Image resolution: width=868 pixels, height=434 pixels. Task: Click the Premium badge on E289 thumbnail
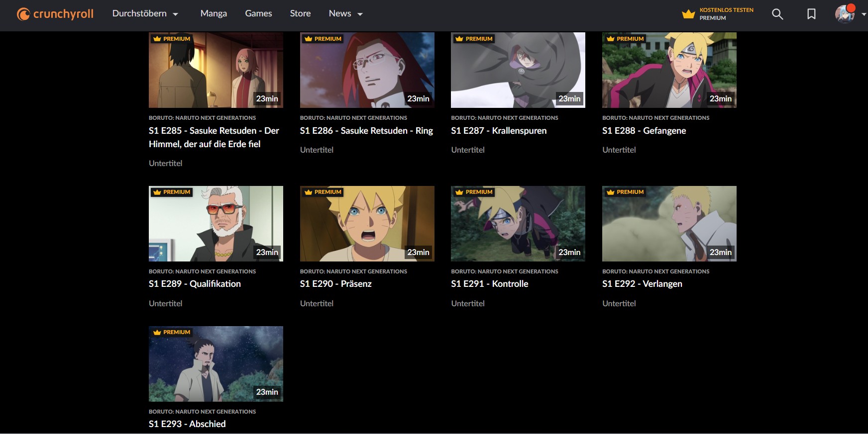coord(172,192)
